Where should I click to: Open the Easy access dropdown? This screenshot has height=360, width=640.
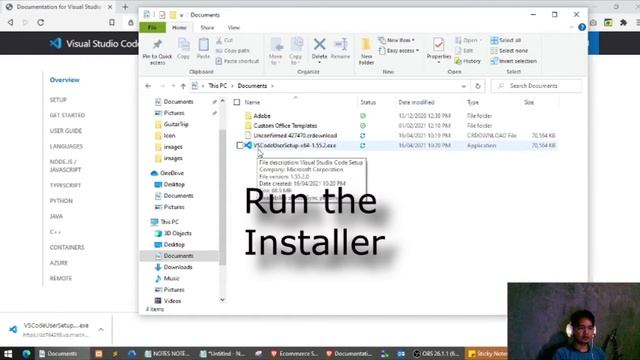398,51
